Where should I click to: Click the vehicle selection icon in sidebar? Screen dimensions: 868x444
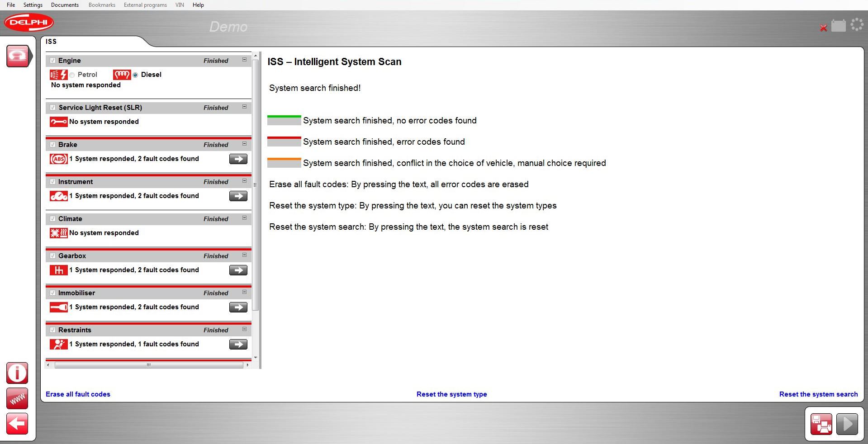point(18,56)
